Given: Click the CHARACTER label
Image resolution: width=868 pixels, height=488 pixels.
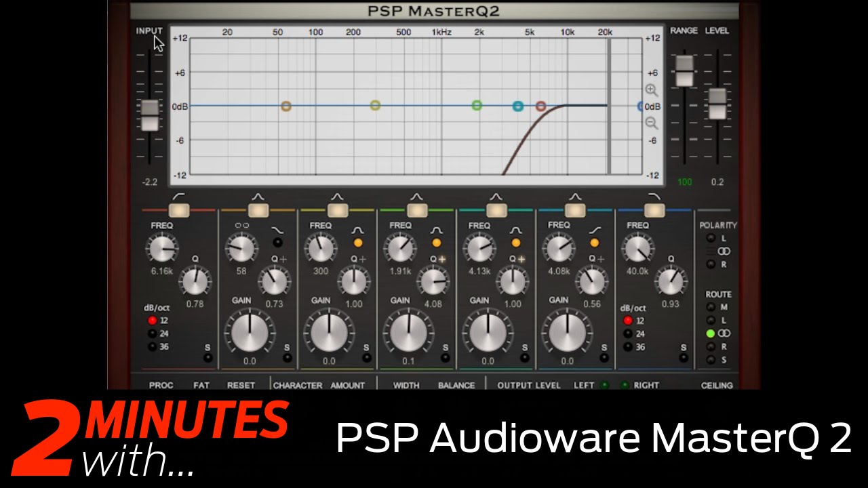Looking at the screenshot, I should click(x=298, y=385).
